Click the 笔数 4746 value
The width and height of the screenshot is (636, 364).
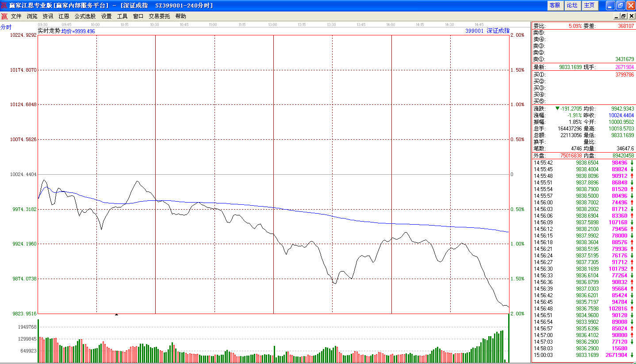[576, 149]
